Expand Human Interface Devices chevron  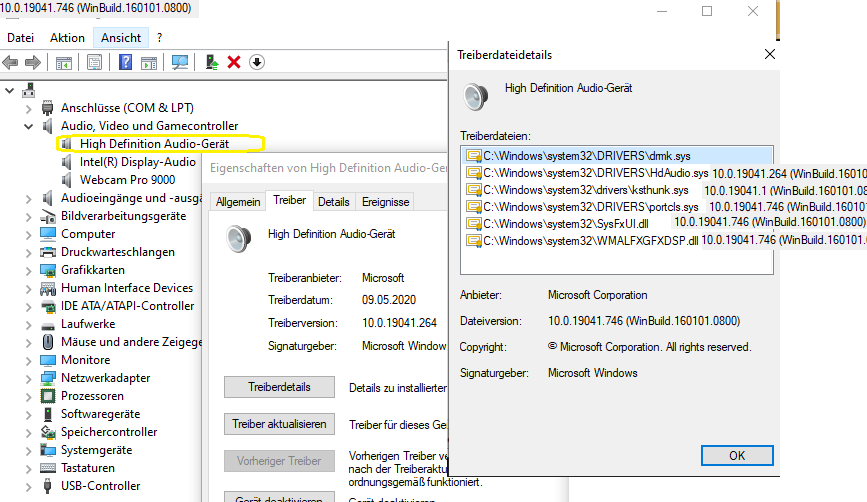click(x=28, y=289)
